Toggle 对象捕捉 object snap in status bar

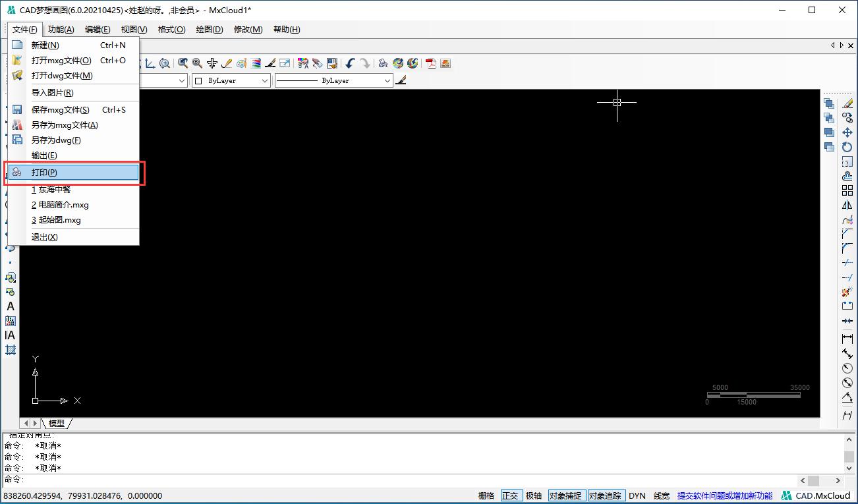tap(565, 495)
